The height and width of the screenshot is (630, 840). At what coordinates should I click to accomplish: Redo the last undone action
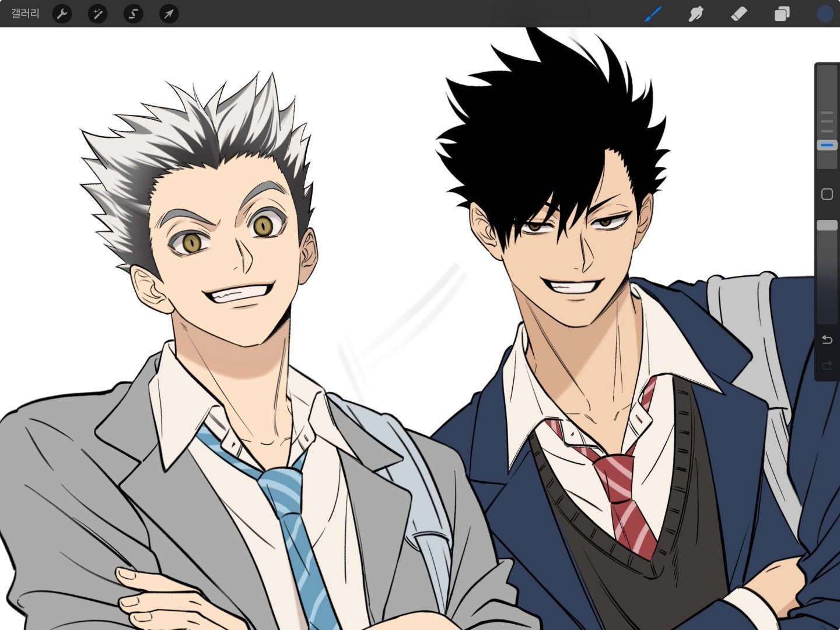827,366
